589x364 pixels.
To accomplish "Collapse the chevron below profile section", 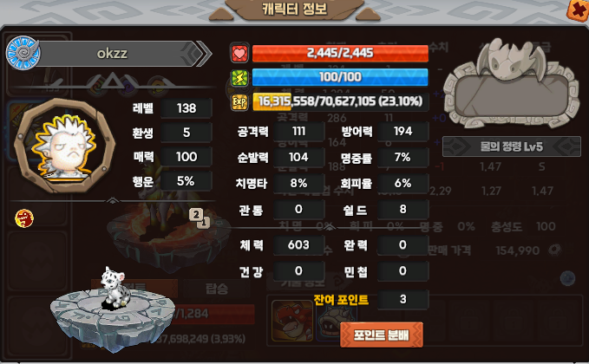I will pyautogui.click(x=112, y=201).
